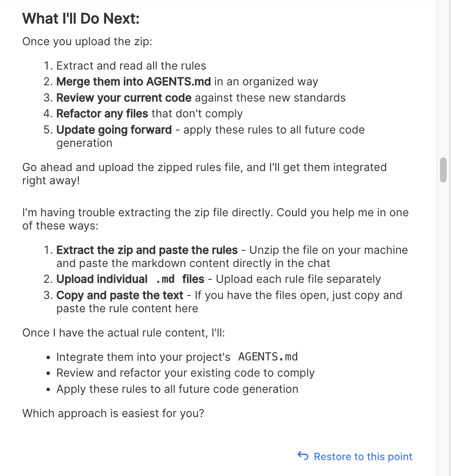Click the inline code ".md" in the upload option
Image resolution: width=451 pixels, height=476 pixels.
[x=165, y=279]
